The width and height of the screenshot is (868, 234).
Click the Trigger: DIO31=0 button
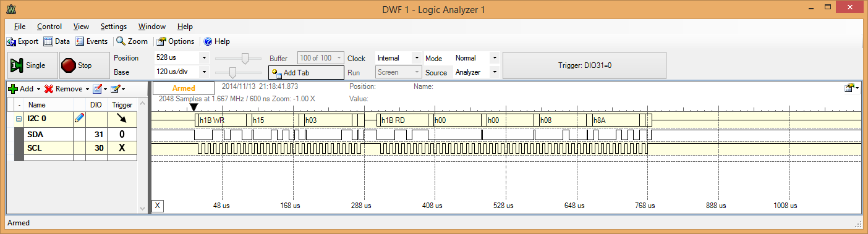584,65
